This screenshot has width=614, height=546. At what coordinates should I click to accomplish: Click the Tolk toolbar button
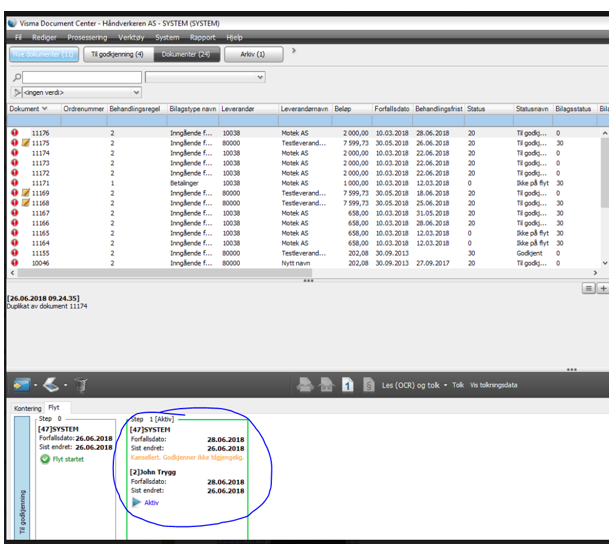tap(458, 385)
